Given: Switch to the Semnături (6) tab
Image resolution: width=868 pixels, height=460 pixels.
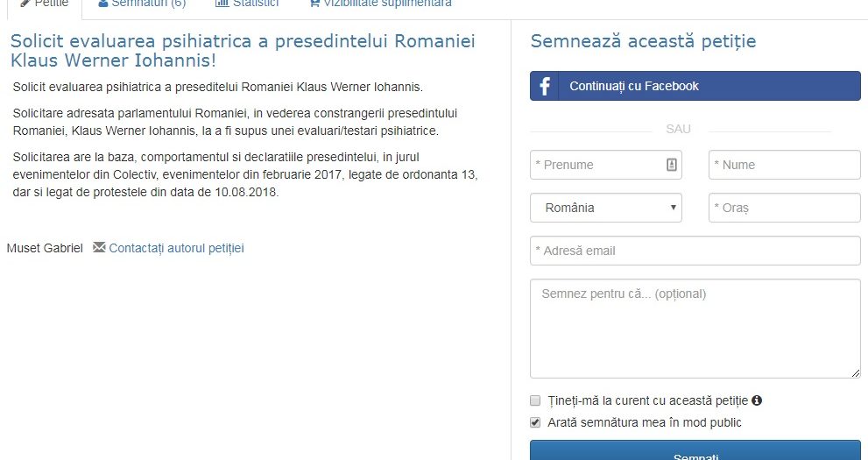Looking at the screenshot, I should pos(142,4).
